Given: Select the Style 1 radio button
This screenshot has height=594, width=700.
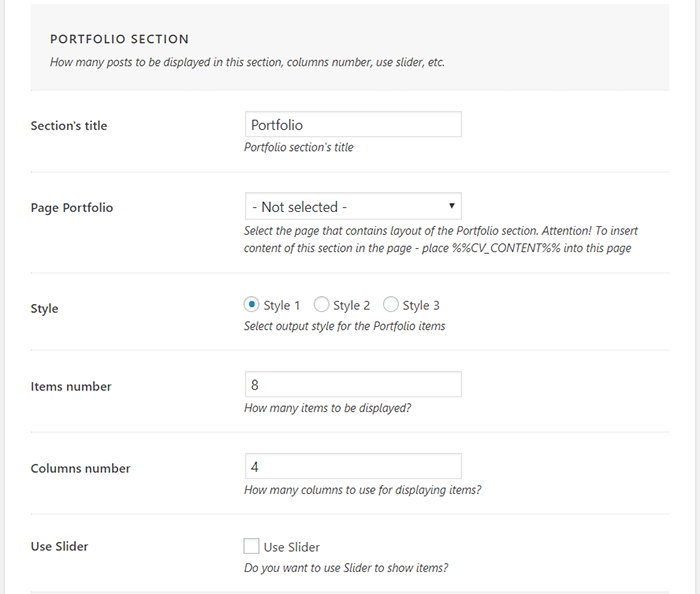Looking at the screenshot, I should [x=252, y=305].
